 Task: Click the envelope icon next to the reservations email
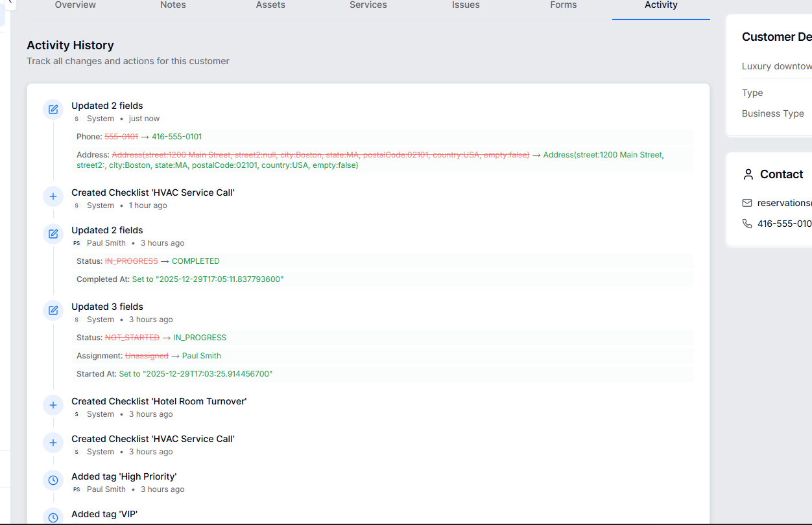(747, 202)
